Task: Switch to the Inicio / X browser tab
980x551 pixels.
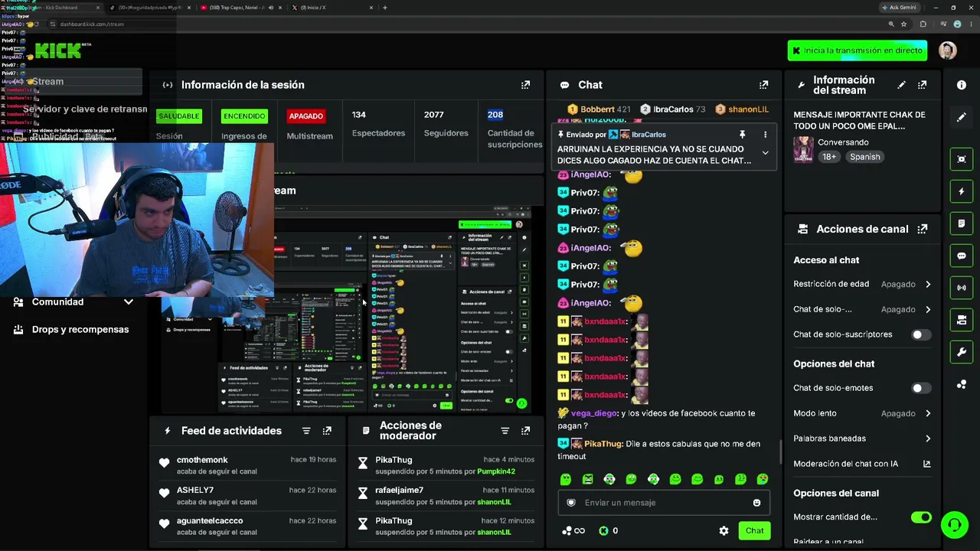Action: 332,8
